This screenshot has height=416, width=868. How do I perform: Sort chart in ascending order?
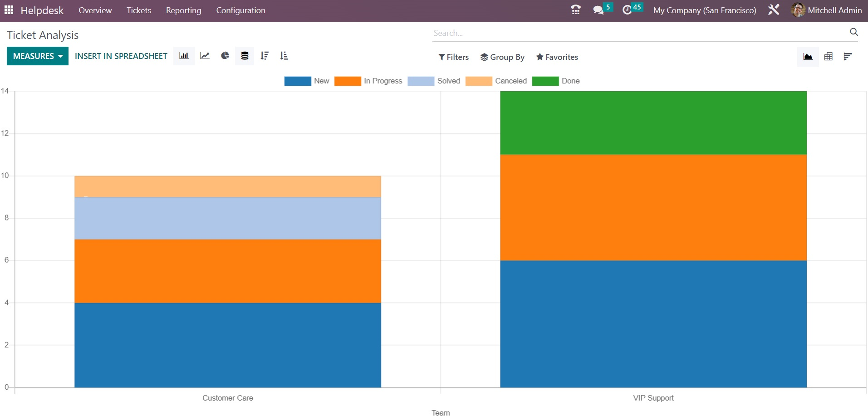pos(284,56)
